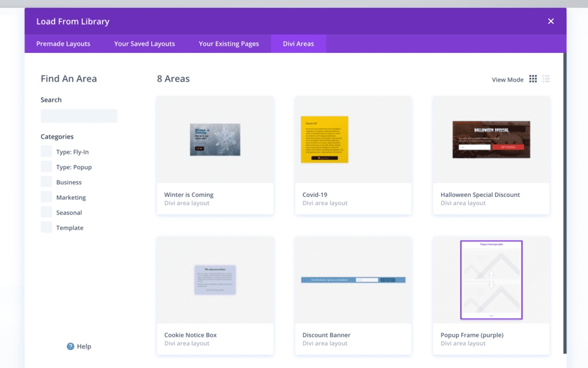
Task: Click the Discount Banner title
Action: click(326, 335)
